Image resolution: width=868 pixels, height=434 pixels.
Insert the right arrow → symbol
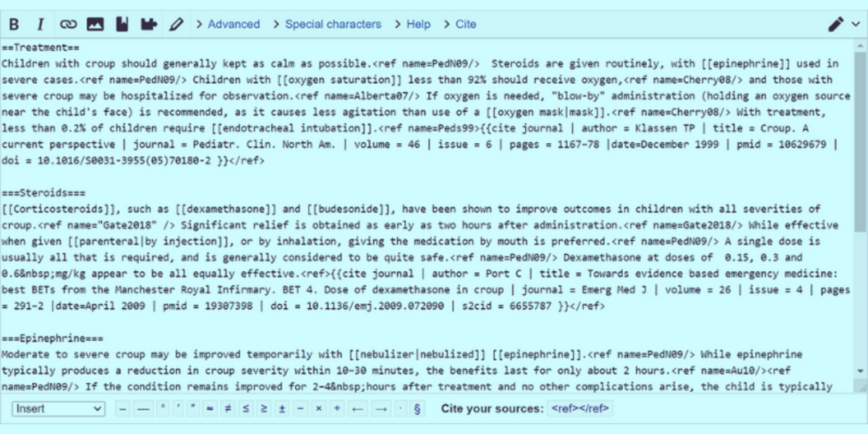[x=380, y=409]
